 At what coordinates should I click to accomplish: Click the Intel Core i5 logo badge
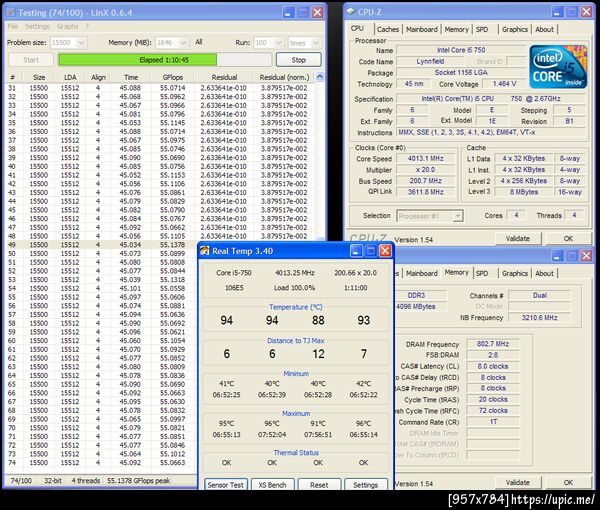pos(558,67)
